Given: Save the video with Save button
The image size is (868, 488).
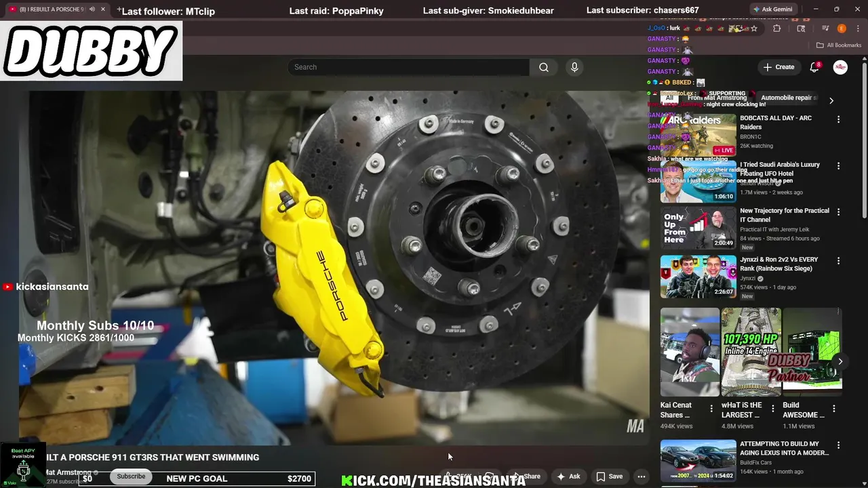Looking at the screenshot, I should click(609, 476).
